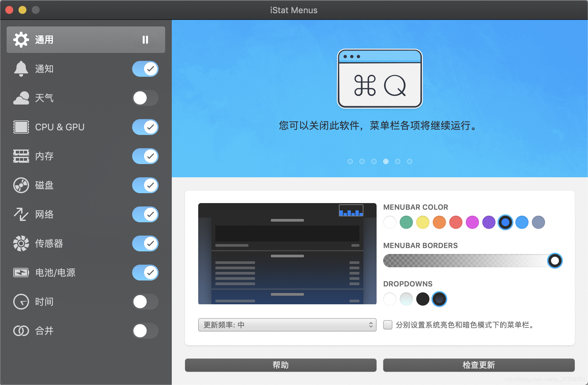Turn off the 网络 toggle
Viewport: 588px width, 385px height.
click(145, 214)
